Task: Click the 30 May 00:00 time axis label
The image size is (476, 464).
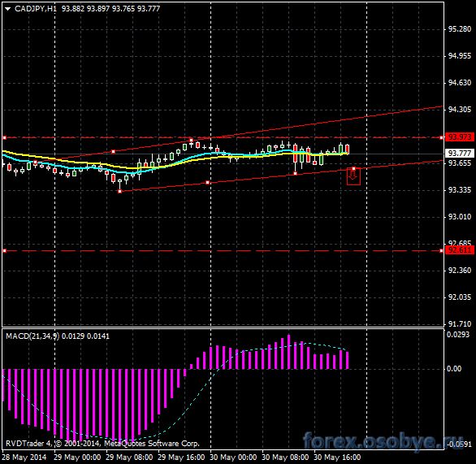Action: point(233,457)
